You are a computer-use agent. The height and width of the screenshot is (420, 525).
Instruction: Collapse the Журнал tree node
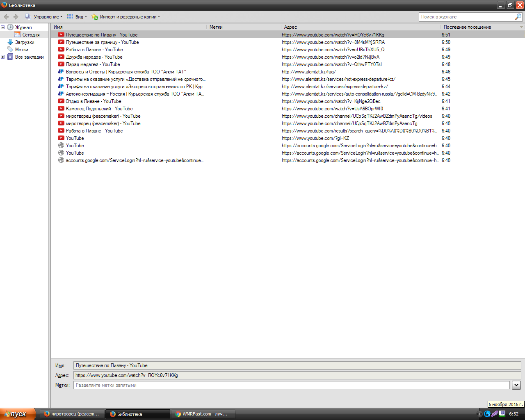[x=2, y=27]
